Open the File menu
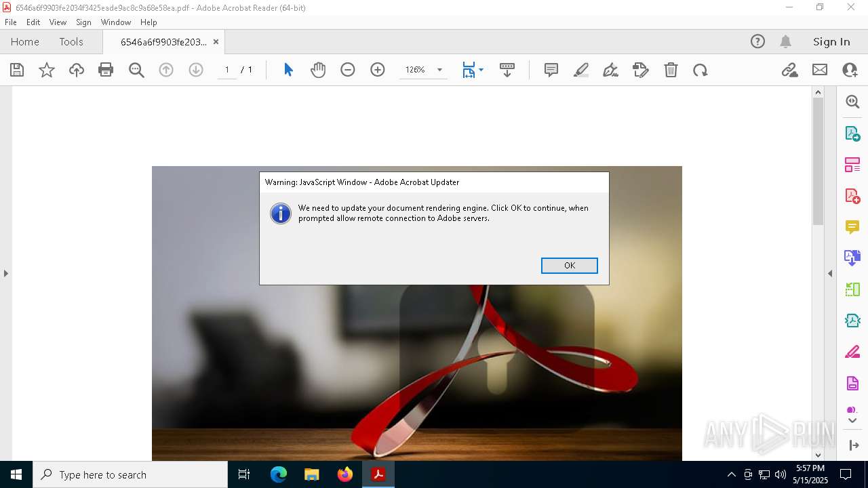This screenshot has width=868, height=488. click(11, 22)
